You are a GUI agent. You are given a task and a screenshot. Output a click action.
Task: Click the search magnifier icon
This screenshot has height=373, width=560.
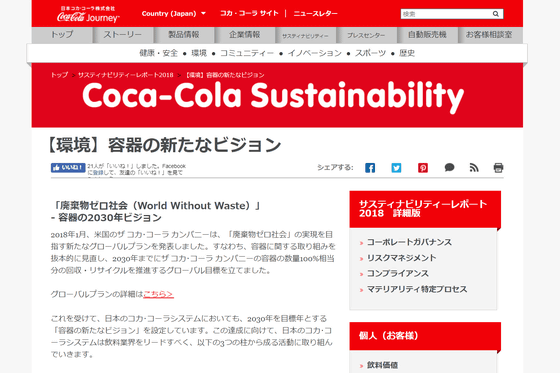(x=496, y=14)
